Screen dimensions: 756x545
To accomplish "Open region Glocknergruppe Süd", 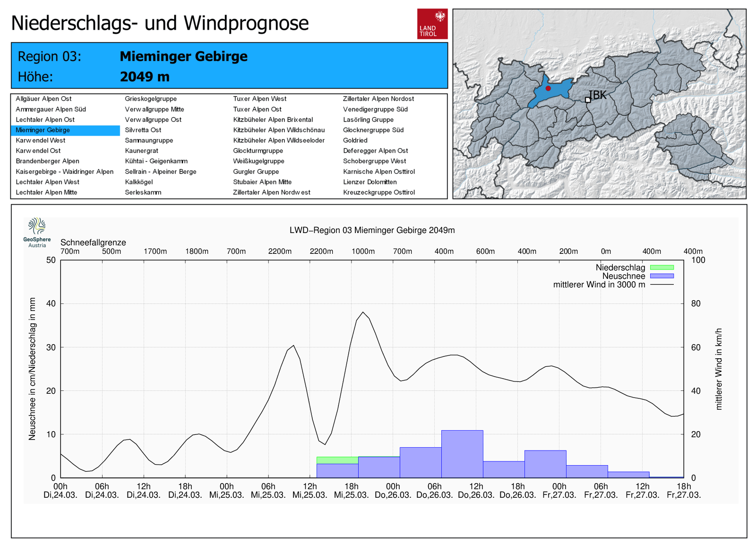I will 373,130.
